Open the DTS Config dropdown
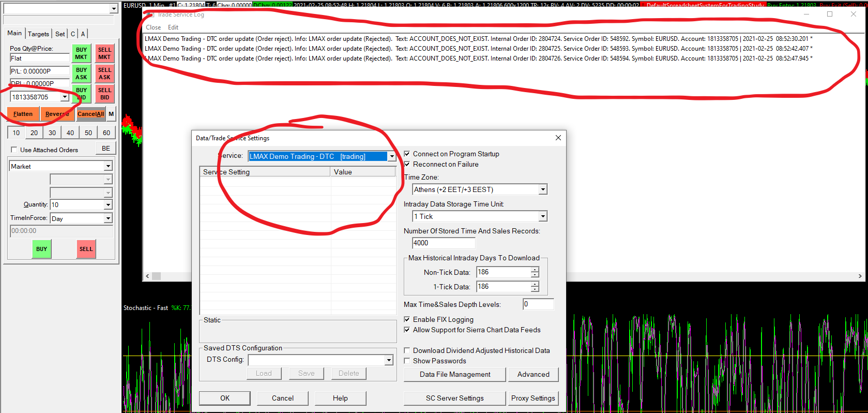Viewport: 868px width, 413px height. pyautogui.click(x=389, y=360)
